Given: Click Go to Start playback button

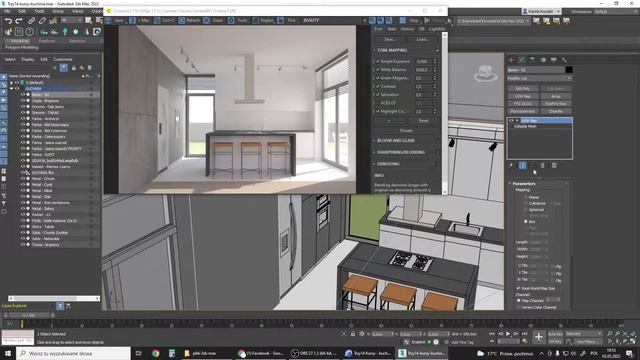Looking at the screenshot, I should click(x=492, y=334).
